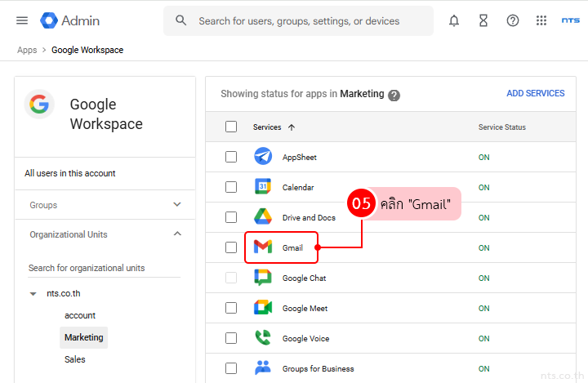Screen dimensions: 588x383
Task: Expand the Groups section
Action: (177, 205)
